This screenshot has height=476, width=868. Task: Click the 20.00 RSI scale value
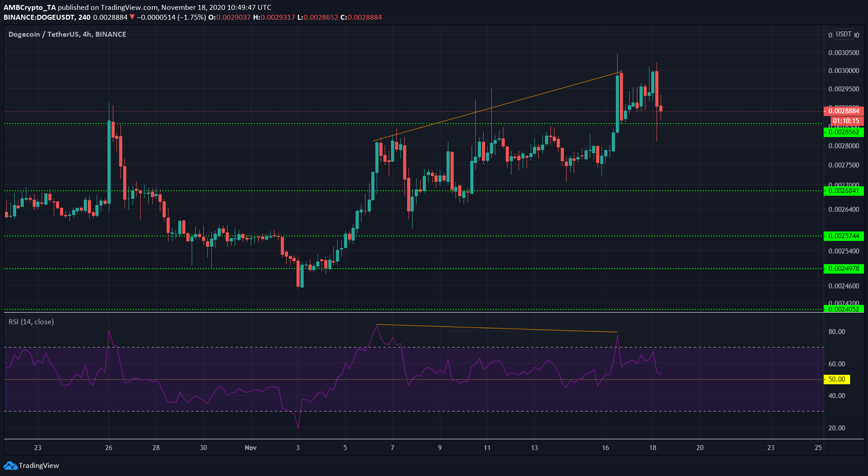point(837,428)
